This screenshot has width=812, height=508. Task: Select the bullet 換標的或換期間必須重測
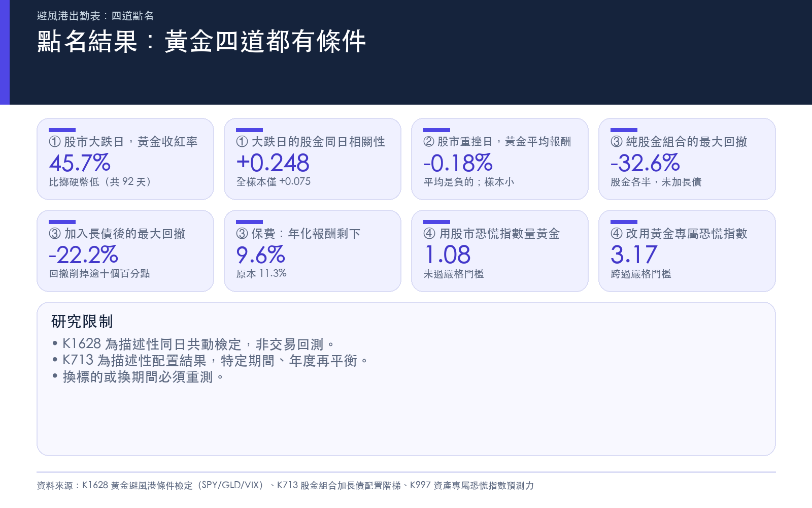click(138, 377)
